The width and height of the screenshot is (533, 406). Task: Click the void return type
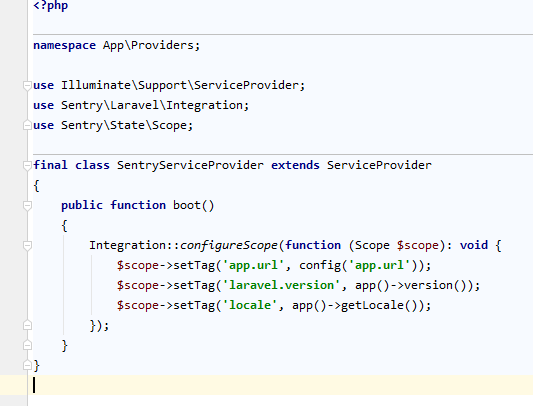point(474,245)
